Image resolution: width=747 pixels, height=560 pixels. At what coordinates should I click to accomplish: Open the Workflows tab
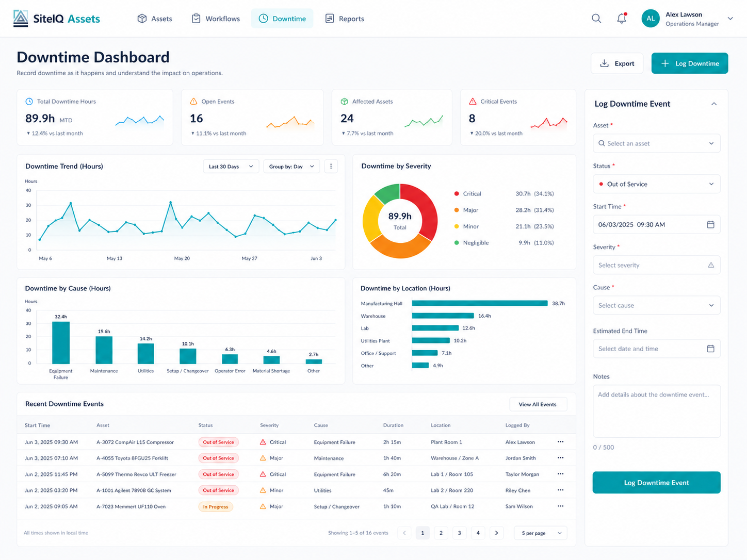(x=216, y=19)
